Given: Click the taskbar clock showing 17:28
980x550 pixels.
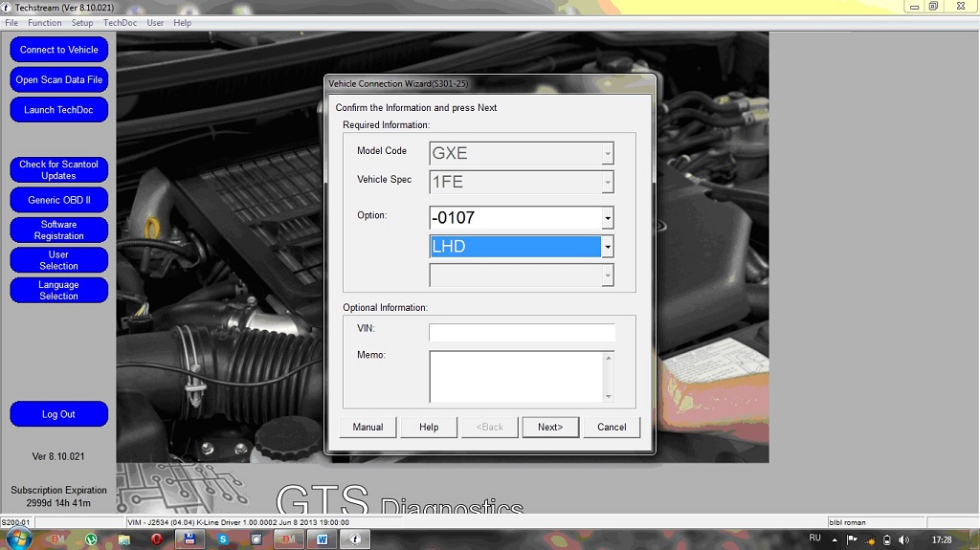Looking at the screenshot, I should [942, 539].
